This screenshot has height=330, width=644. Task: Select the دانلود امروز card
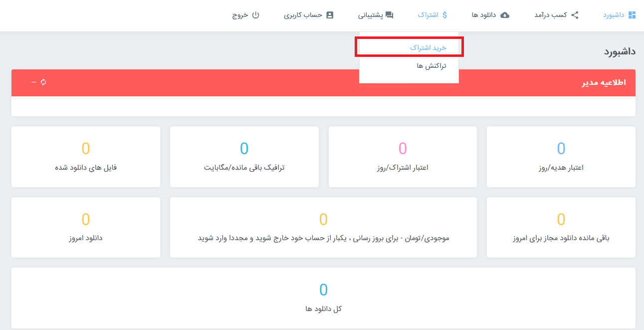tap(86, 227)
